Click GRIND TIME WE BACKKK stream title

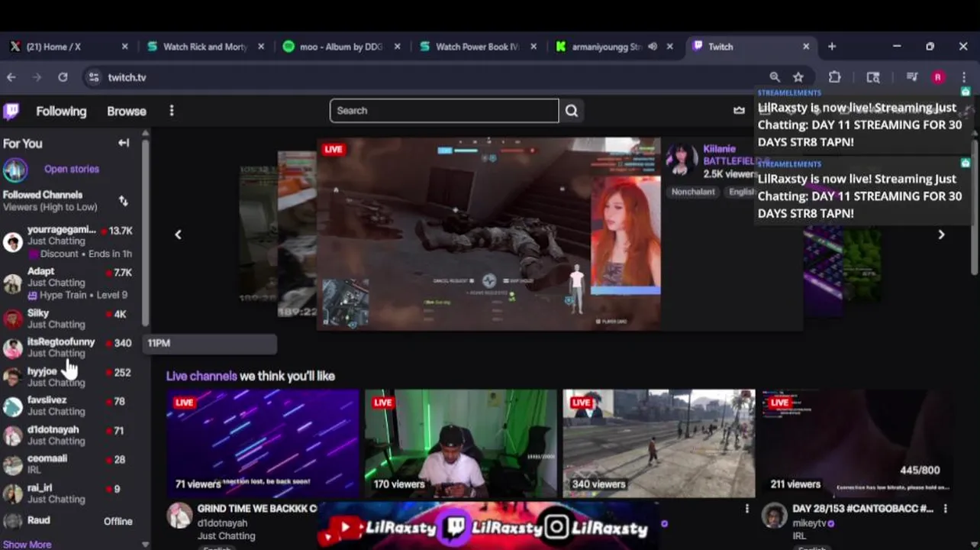(x=257, y=509)
